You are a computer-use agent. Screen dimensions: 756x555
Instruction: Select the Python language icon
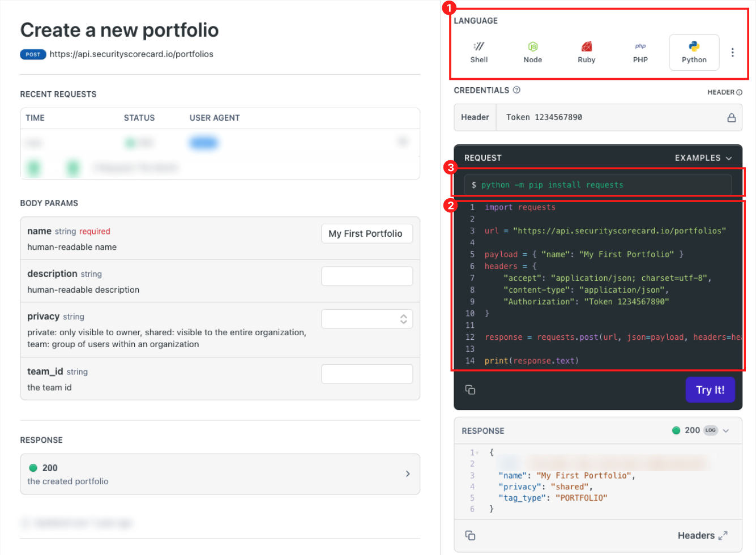pos(694,52)
